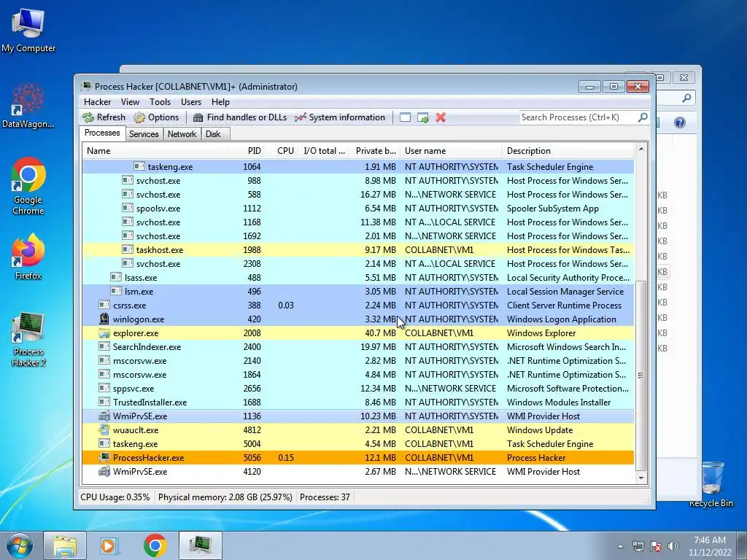Open Find handles or DLLs binoculars
The height and width of the screenshot is (560, 747).
coord(198,117)
